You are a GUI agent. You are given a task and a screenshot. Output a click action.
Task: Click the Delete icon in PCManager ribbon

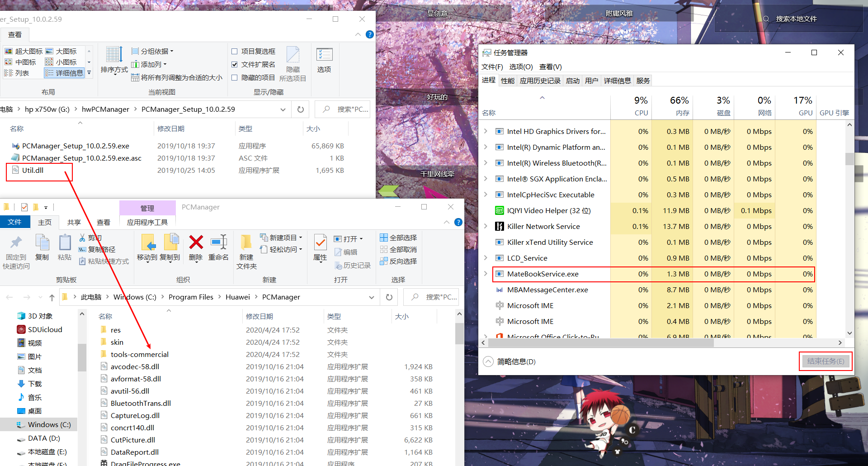pyautogui.click(x=196, y=243)
